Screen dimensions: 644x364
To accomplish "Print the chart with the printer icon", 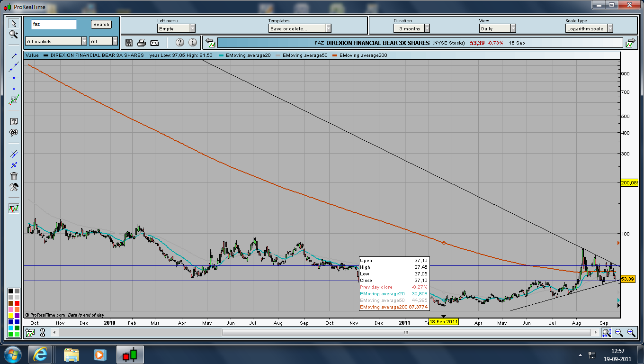I will tap(141, 43).
